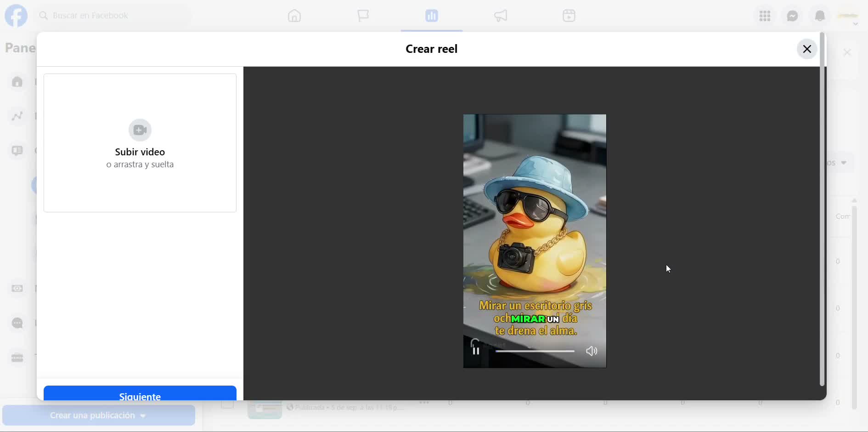868x432 pixels.
Task: Open the Pages flag icon
Action: pyautogui.click(x=363, y=16)
